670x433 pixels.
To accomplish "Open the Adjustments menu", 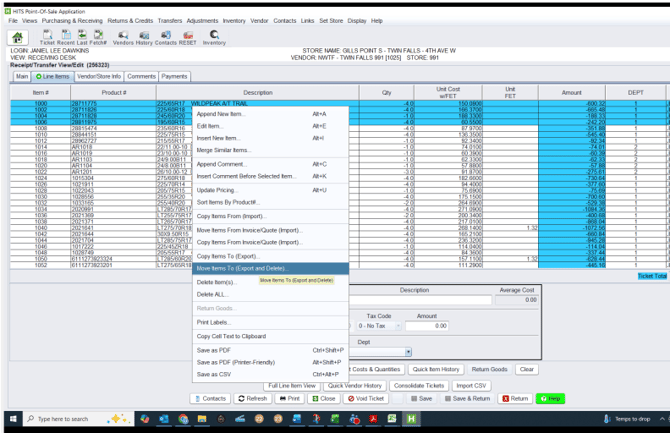I will [202, 21].
